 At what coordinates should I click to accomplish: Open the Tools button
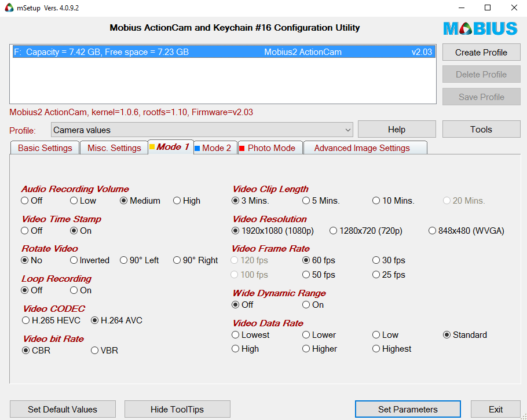coord(481,129)
